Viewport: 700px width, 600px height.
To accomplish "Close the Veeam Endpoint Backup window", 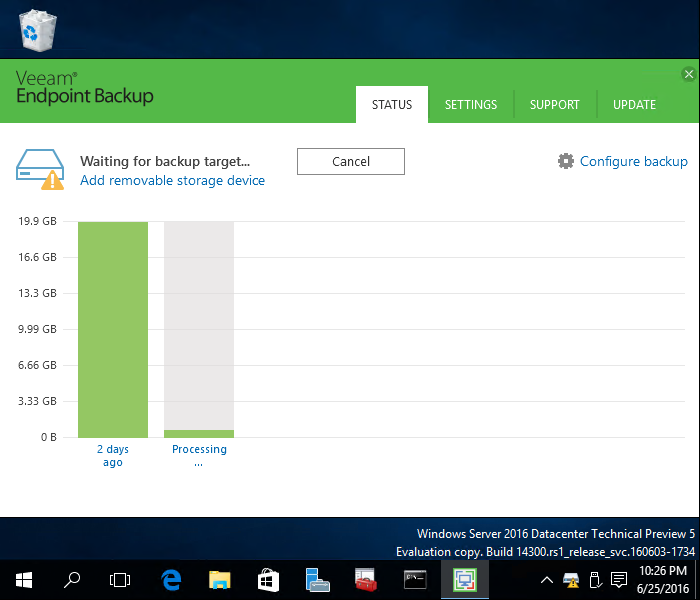I will (689, 74).
